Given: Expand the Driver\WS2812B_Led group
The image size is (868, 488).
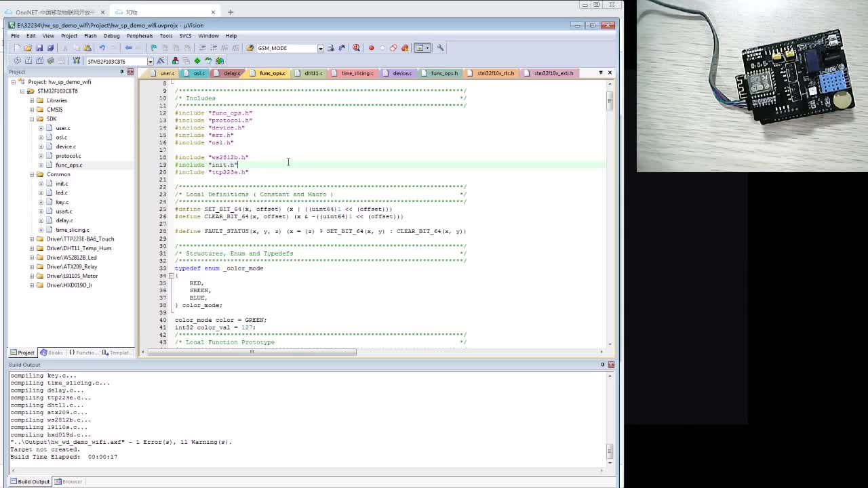Looking at the screenshot, I should pyautogui.click(x=31, y=258).
